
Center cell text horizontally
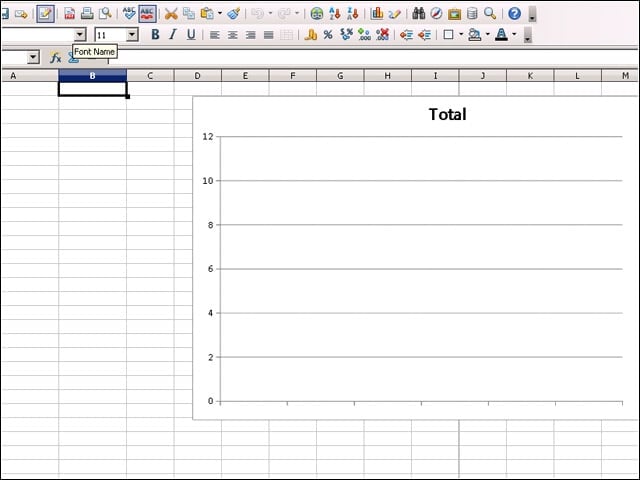[x=233, y=35]
